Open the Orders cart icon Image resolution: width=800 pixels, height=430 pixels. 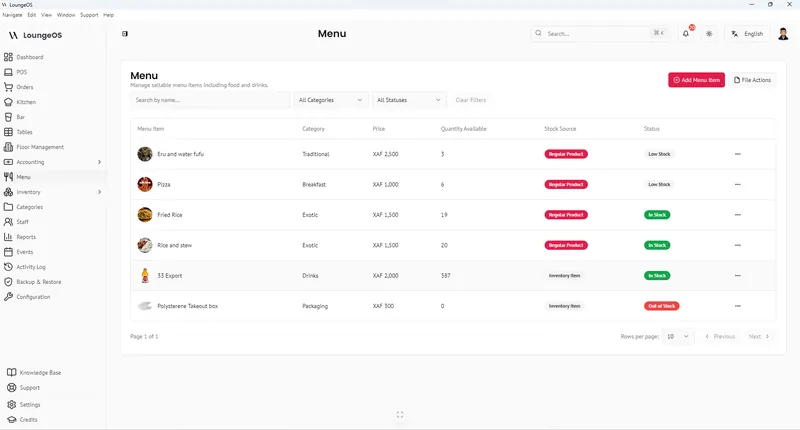point(8,87)
